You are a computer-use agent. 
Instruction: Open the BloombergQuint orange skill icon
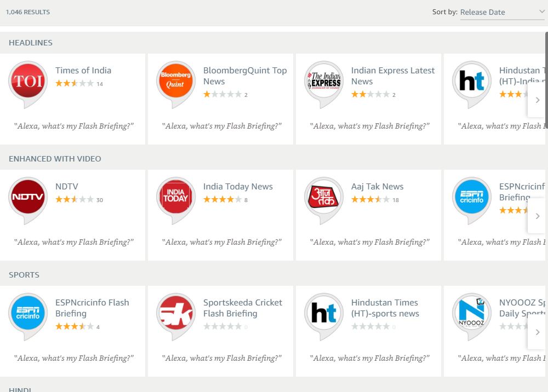176,84
